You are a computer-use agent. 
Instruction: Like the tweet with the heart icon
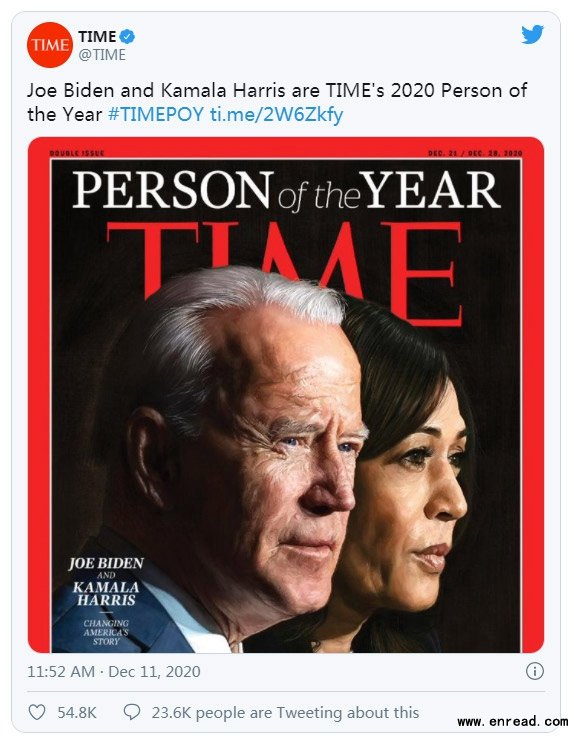(37, 712)
